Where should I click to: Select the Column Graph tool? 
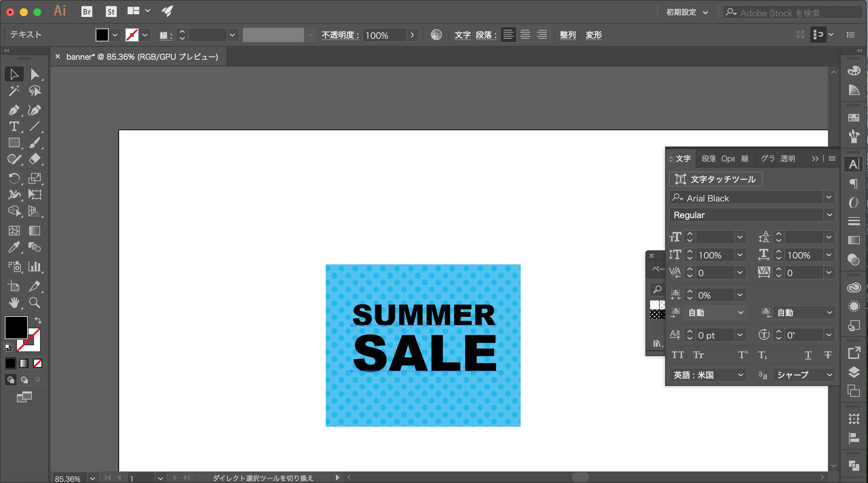[x=35, y=267]
